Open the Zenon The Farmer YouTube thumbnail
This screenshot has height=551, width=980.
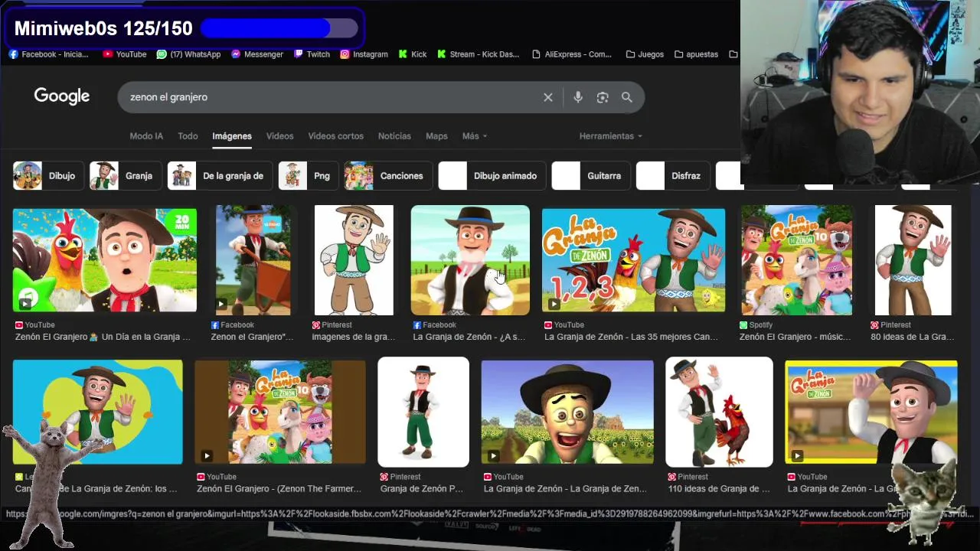[280, 412]
